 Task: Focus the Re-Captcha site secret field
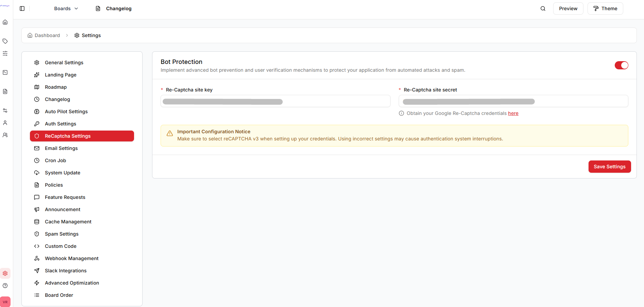513,101
